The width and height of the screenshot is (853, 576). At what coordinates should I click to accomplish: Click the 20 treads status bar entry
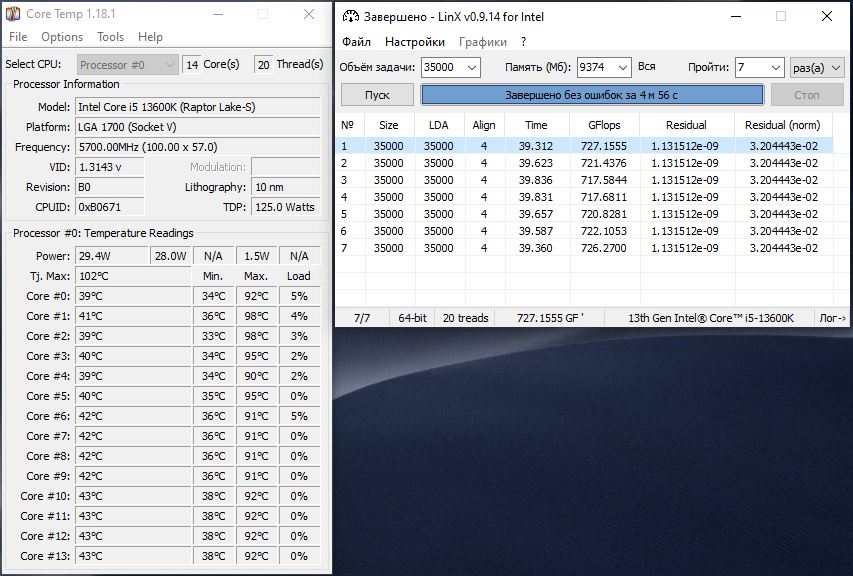(x=465, y=318)
